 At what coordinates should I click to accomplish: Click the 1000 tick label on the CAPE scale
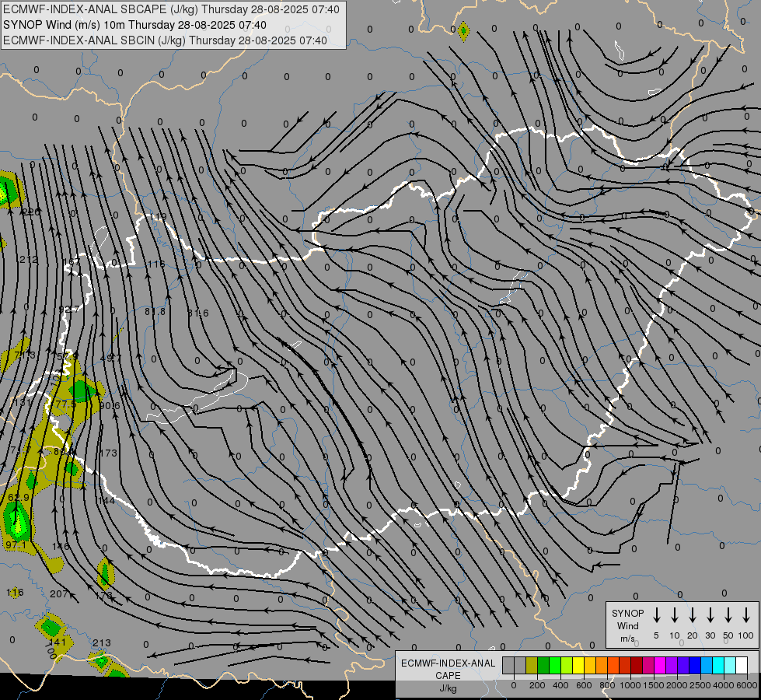(x=630, y=685)
